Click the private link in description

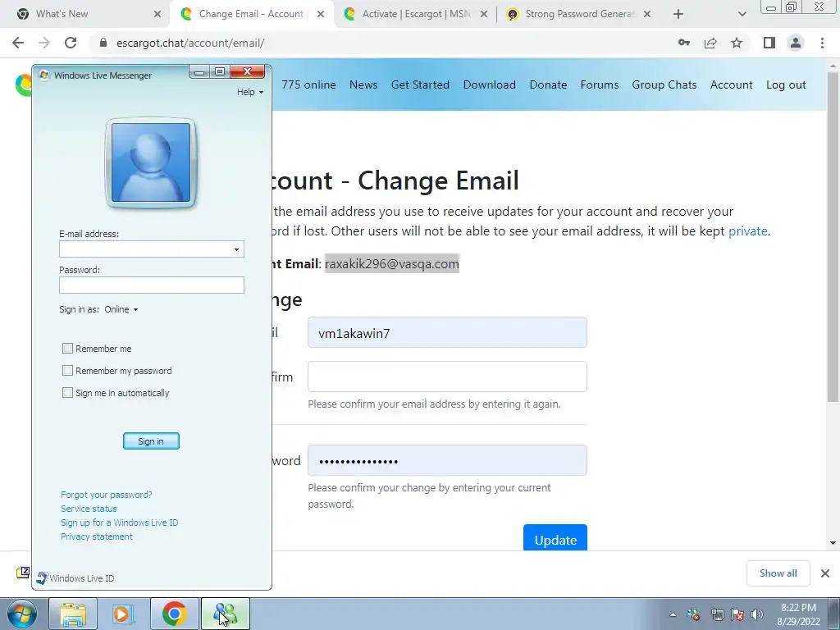pos(748,231)
